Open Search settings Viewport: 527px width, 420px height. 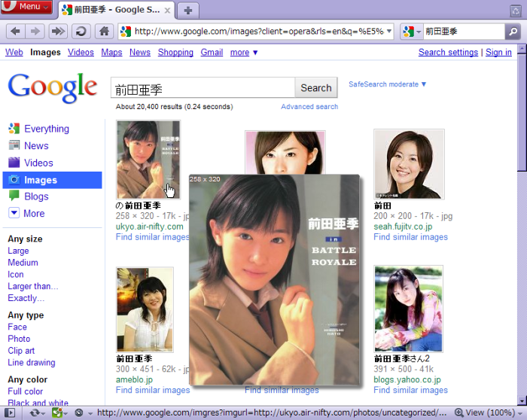pos(448,53)
